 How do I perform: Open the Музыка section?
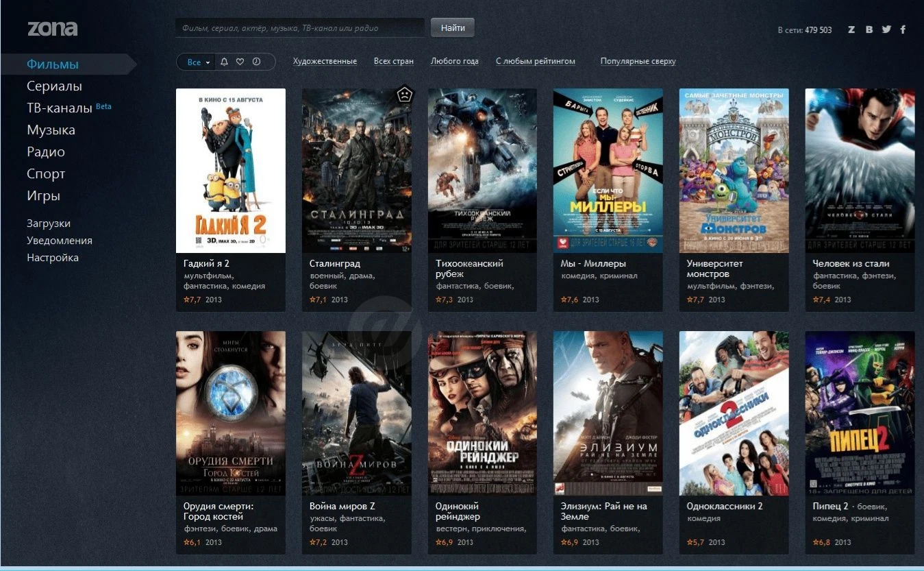coord(51,130)
